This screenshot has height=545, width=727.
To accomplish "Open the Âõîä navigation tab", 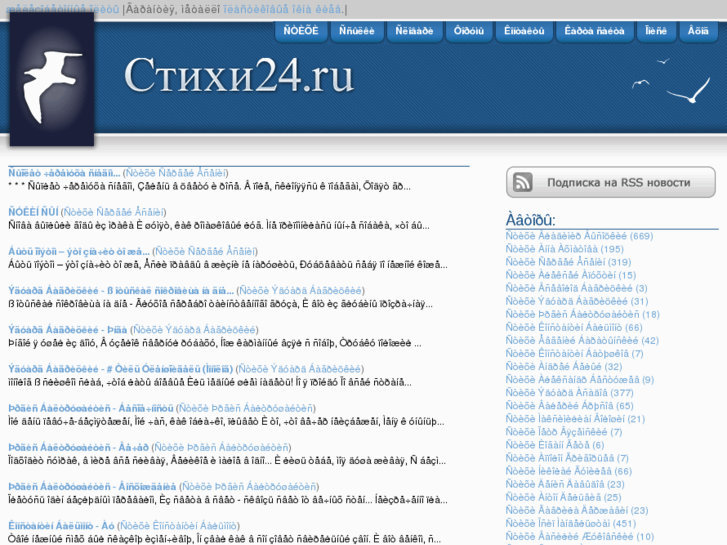I will 698,31.
